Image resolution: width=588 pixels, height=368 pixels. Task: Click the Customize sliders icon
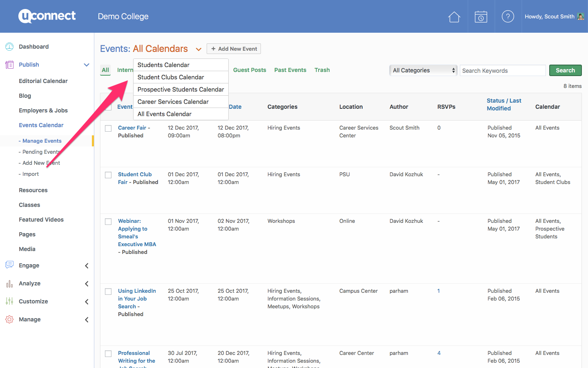tap(9, 301)
